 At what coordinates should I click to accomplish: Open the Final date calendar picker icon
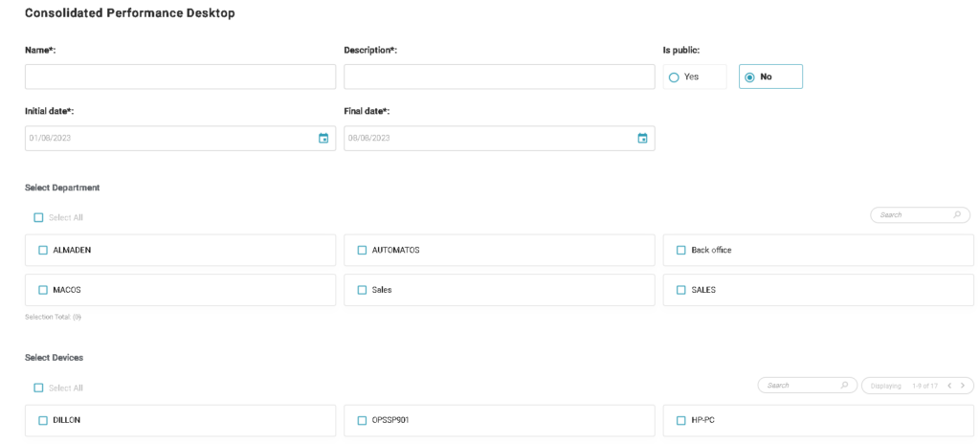642,138
